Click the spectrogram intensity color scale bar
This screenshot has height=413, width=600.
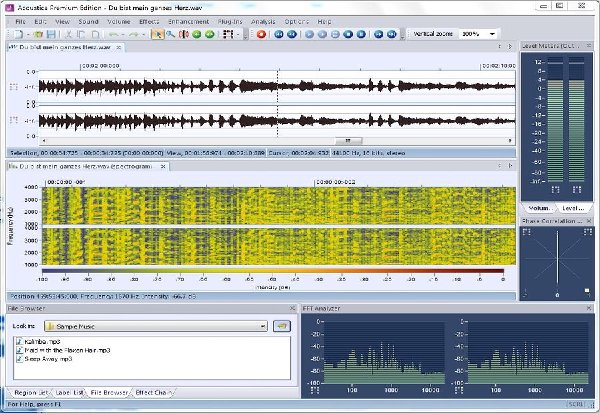[273, 271]
